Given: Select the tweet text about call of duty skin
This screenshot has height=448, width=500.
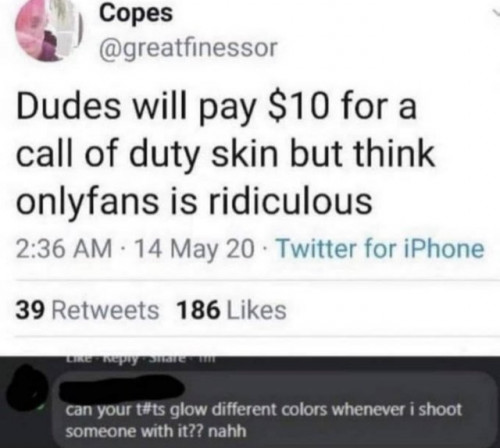Looking at the screenshot, I should pyautogui.click(x=226, y=154).
